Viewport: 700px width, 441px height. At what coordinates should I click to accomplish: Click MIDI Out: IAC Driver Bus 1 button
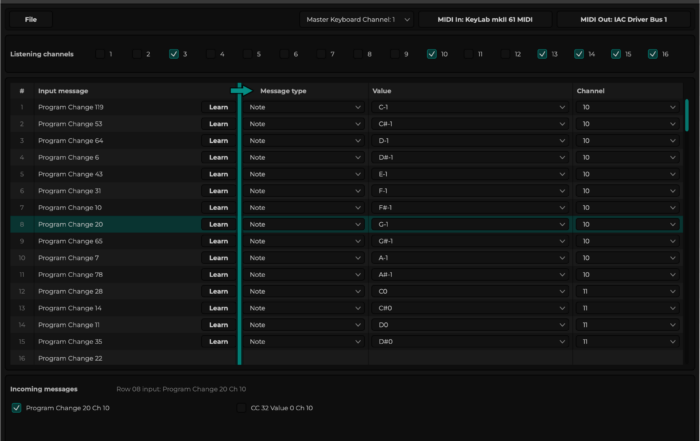623,20
